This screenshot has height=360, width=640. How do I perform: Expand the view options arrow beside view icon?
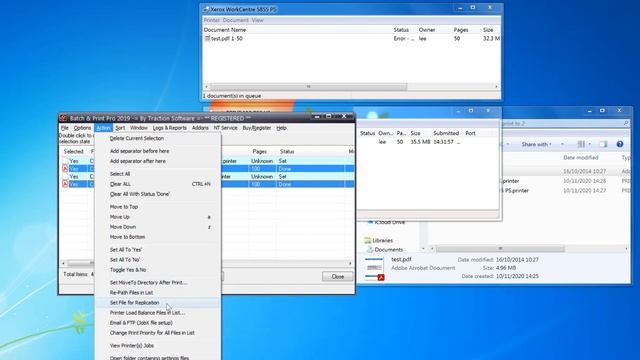pyautogui.click(x=589, y=144)
